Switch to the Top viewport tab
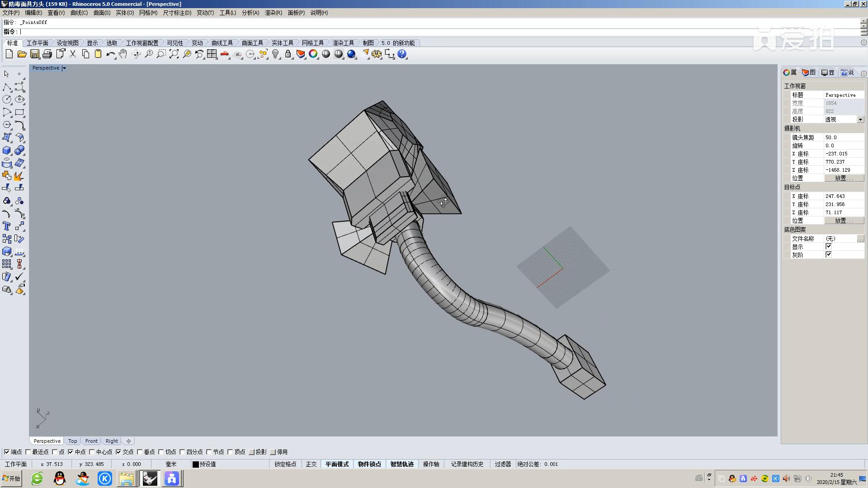The height and width of the screenshot is (488, 868). pos(73,441)
